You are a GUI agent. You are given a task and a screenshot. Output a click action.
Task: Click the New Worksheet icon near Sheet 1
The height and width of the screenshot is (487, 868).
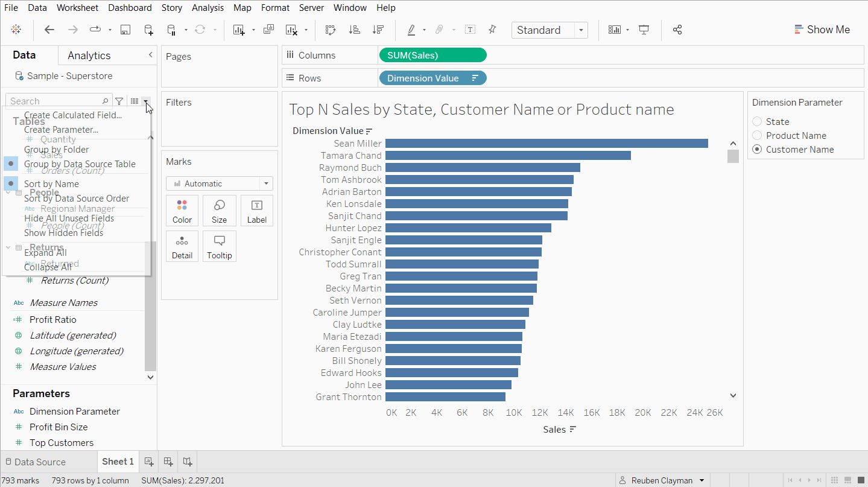click(x=148, y=461)
